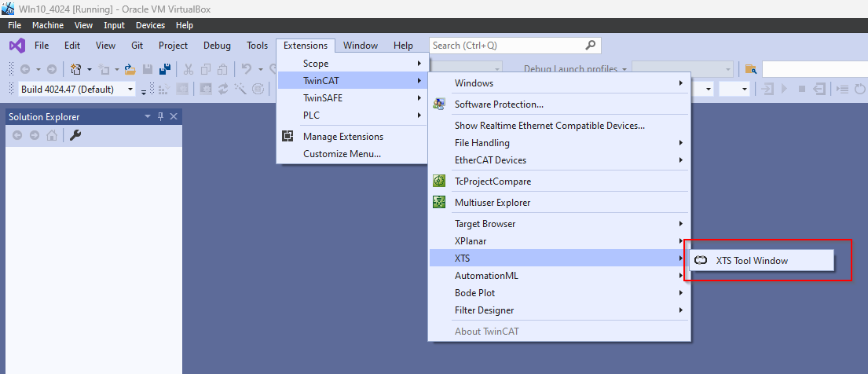Click the Paste toolbar icon
Image resolution: width=868 pixels, height=374 pixels.
222,69
